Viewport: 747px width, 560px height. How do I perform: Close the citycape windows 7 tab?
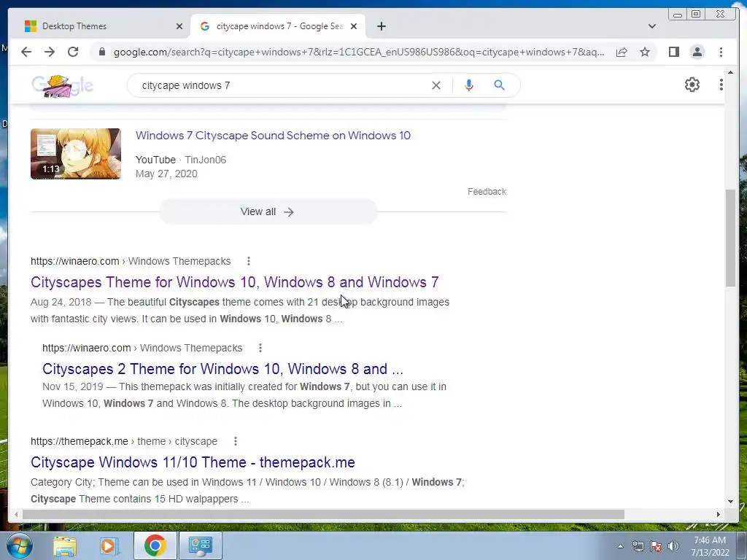pyautogui.click(x=354, y=26)
